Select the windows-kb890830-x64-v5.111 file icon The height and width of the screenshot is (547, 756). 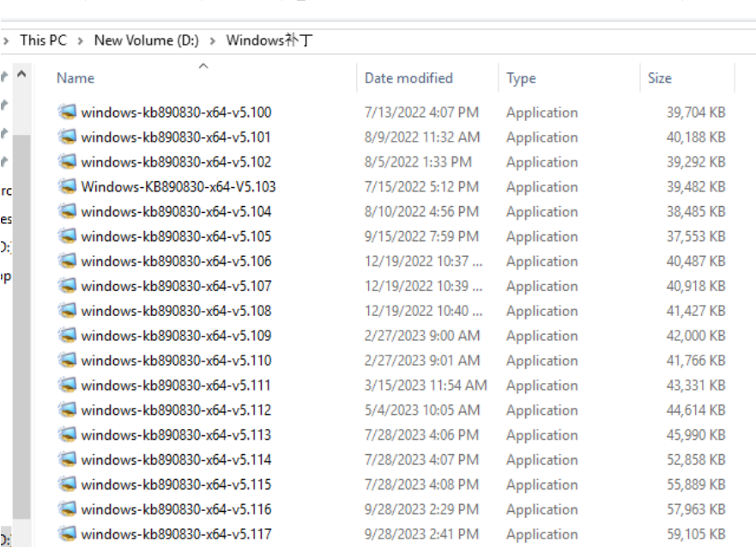click(x=67, y=386)
